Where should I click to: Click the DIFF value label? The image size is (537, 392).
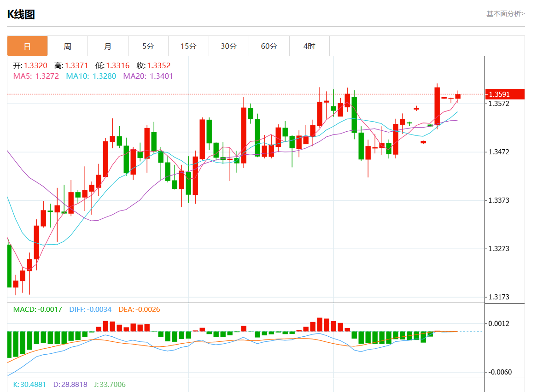point(91,310)
